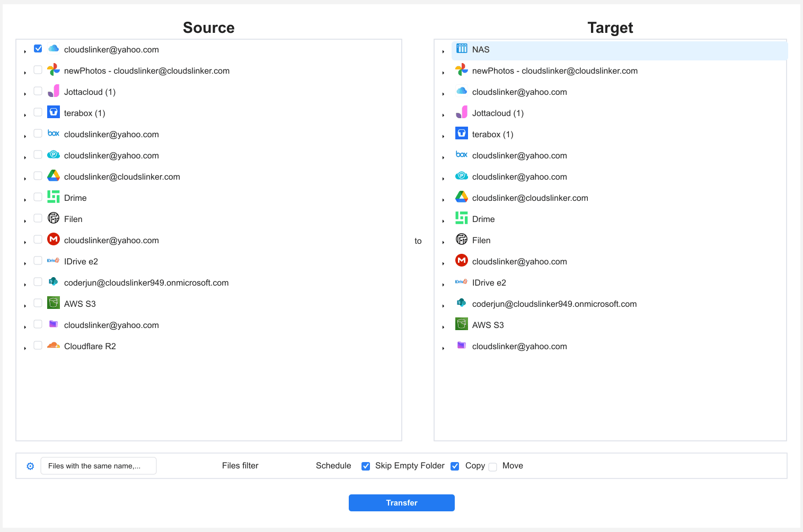Click terabox icon in Target list
The width and height of the screenshot is (803, 532).
point(462,133)
